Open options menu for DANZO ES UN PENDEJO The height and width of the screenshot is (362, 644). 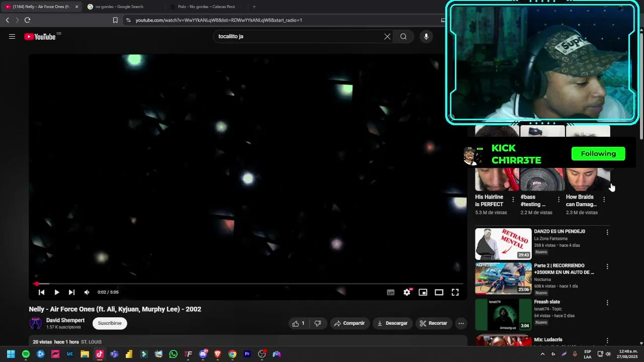607,232
